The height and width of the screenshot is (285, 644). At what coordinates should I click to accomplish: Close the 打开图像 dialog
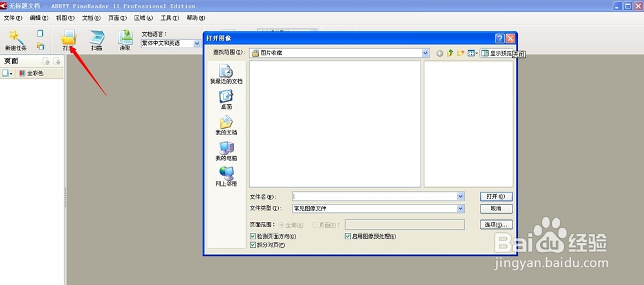click(510, 39)
